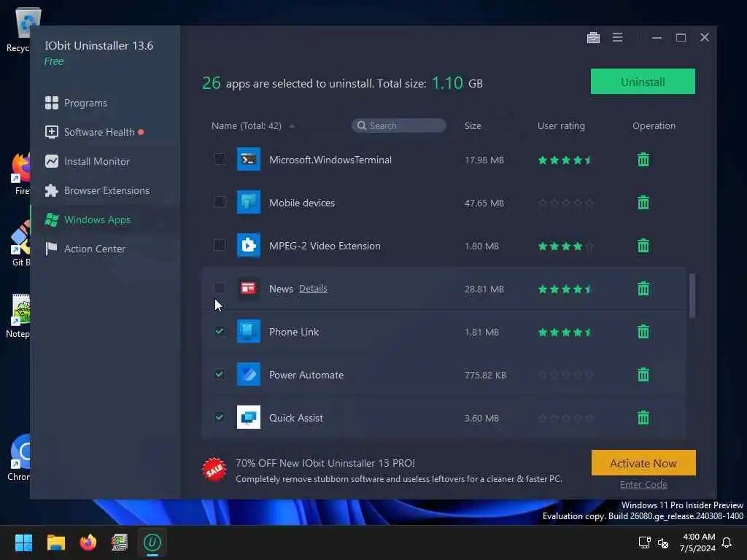Open the News Details link
Image resolution: width=747 pixels, height=560 pixels.
313,289
